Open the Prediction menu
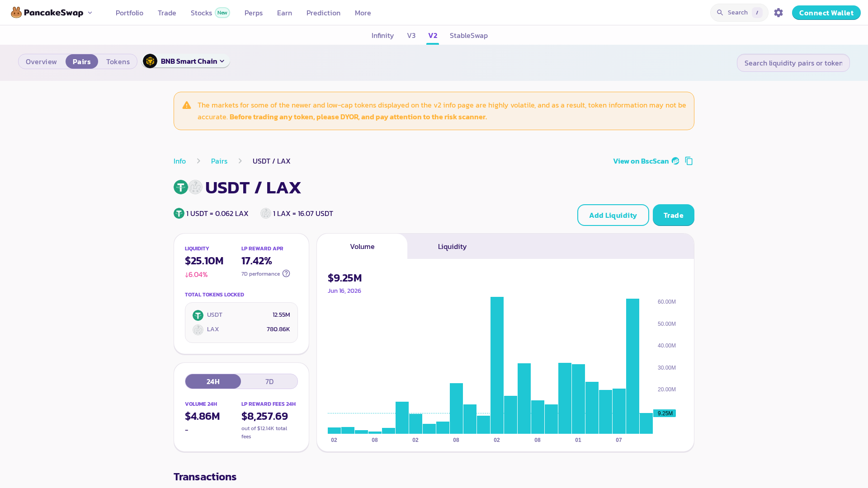The width and height of the screenshot is (868, 488). click(323, 13)
